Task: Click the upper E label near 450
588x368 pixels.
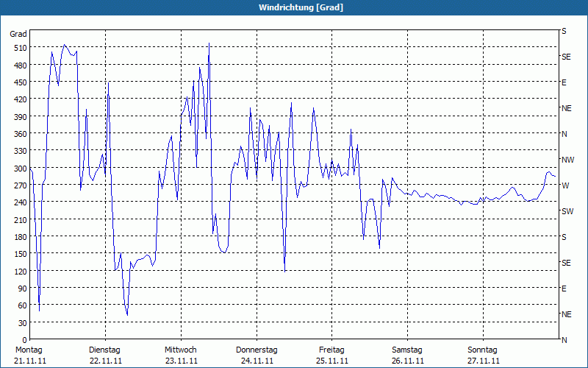Action: pos(564,82)
